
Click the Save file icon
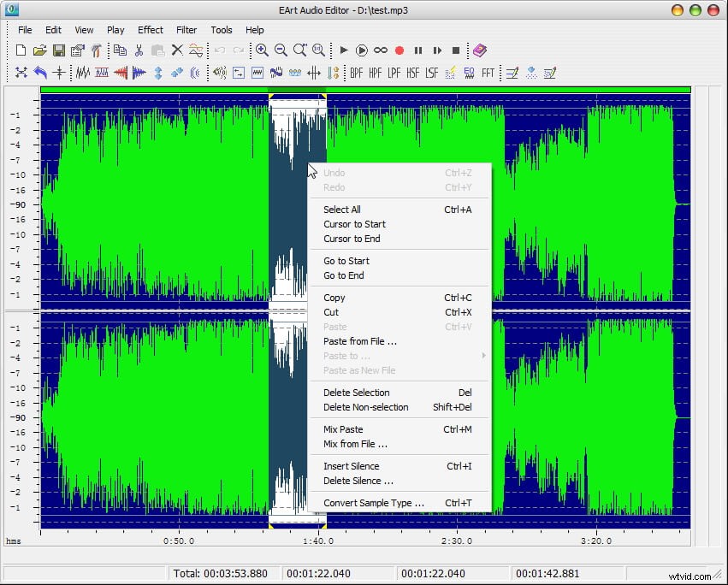(59, 50)
